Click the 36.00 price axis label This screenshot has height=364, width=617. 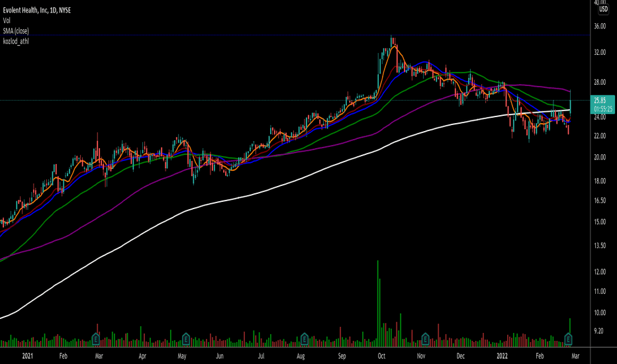tap(600, 26)
